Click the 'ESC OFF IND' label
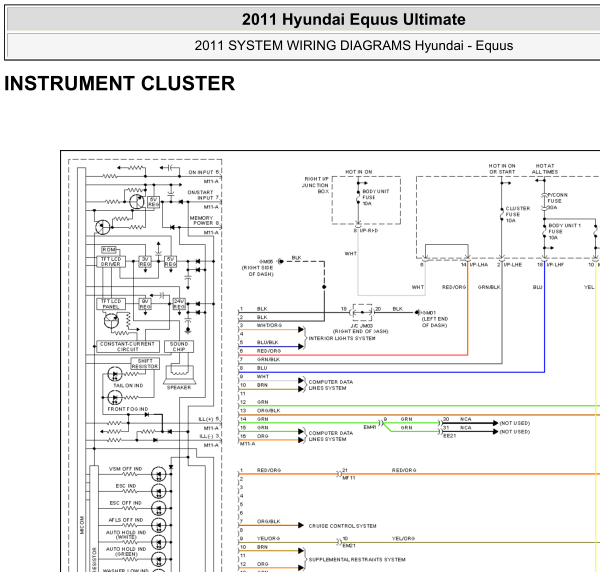 click(x=126, y=503)
